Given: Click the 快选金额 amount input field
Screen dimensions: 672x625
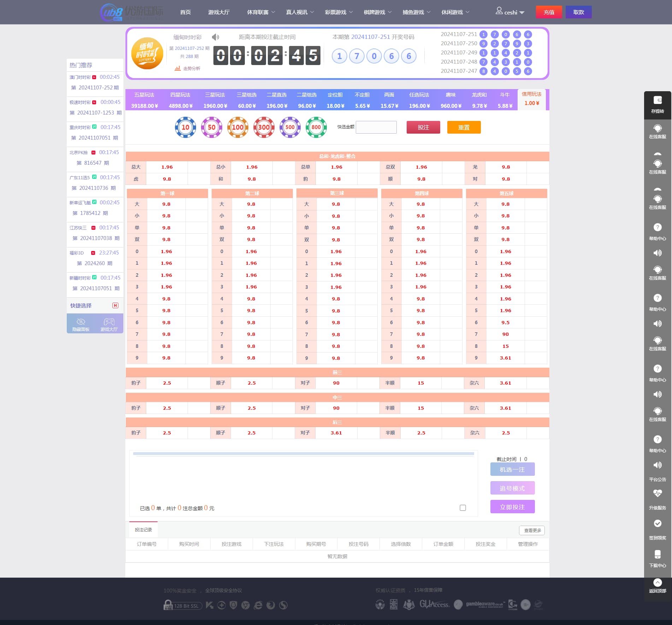Looking at the screenshot, I should [376, 127].
